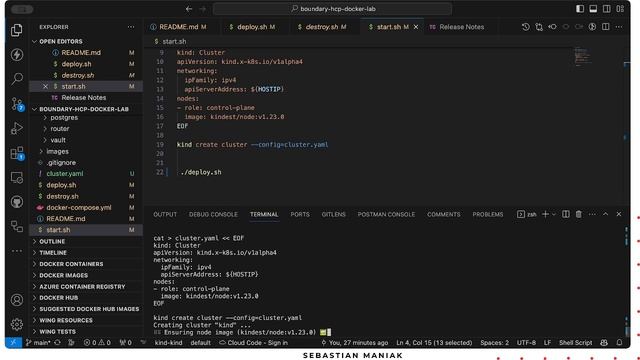Maximize the panel with chevron up
This screenshot has width=640, height=360.
605,214
